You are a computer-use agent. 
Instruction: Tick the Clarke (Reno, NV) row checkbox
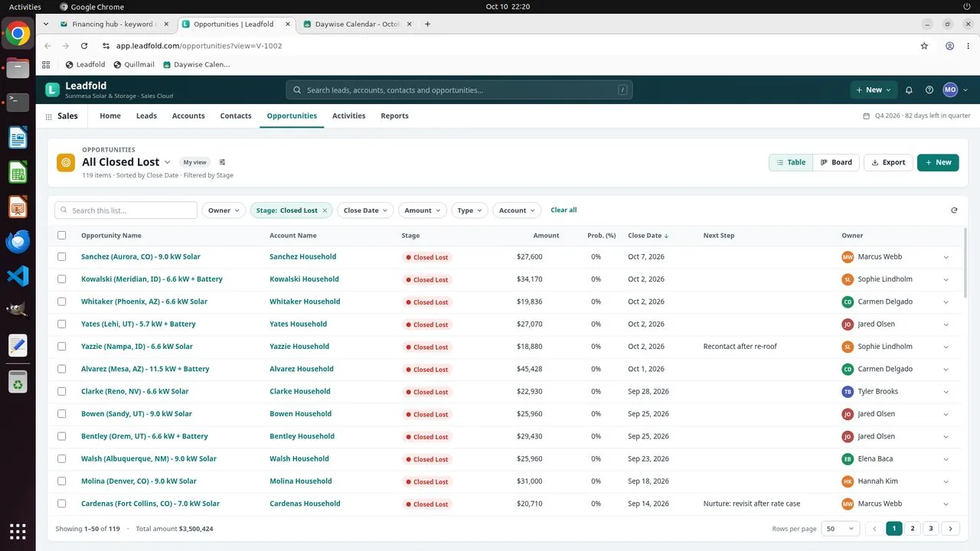click(x=62, y=392)
